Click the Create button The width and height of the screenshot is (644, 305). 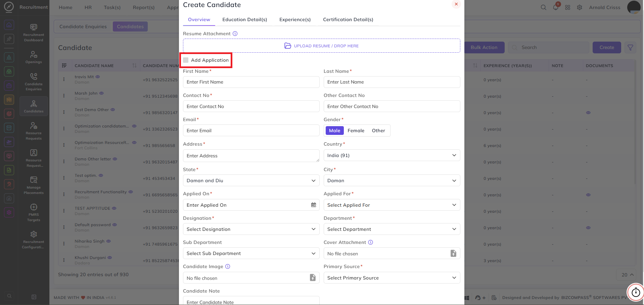coord(607,48)
